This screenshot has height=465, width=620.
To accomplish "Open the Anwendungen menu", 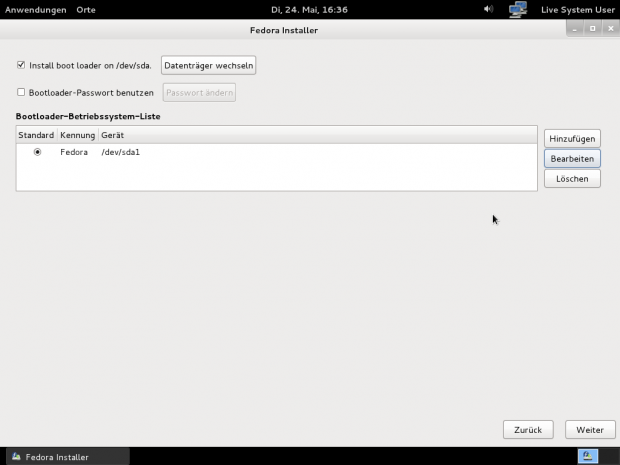I will (x=36, y=9).
